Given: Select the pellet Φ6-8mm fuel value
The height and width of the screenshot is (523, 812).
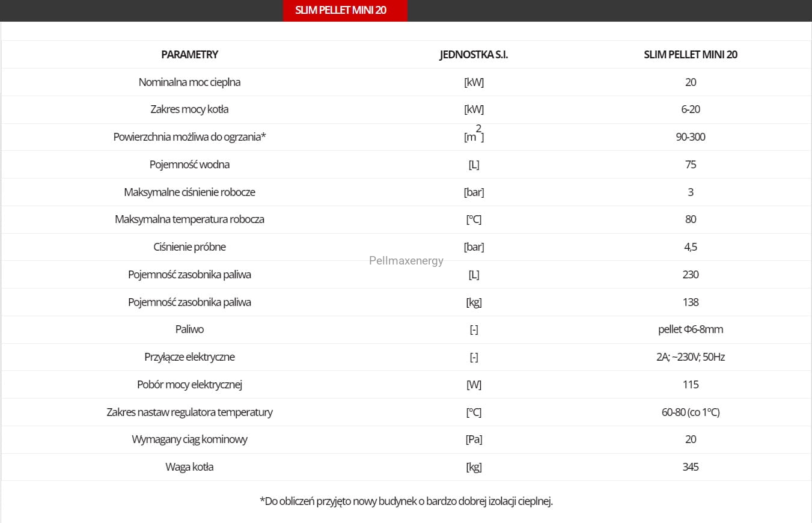Looking at the screenshot, I should click(x=691, y=329).
